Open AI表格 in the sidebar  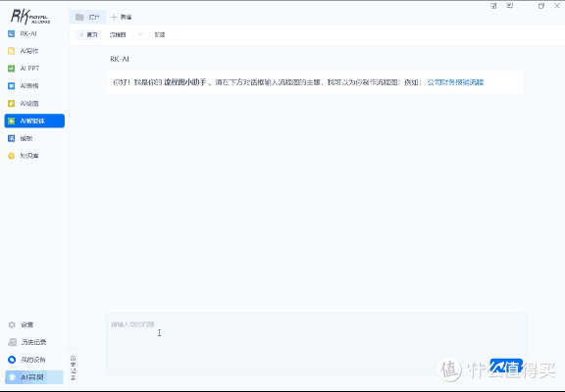click(24, 85)
